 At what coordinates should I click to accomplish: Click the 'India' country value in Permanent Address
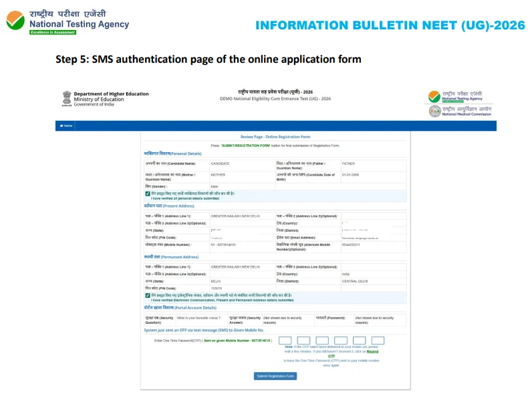tap(346, 274)
